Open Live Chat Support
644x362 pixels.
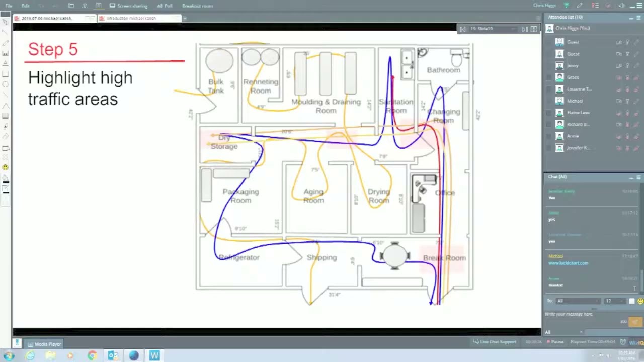pos(495,342)
